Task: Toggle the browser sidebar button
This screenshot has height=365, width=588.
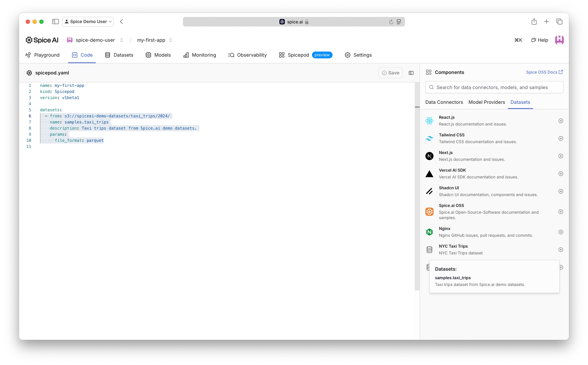Action: click(x=55, y=22)
